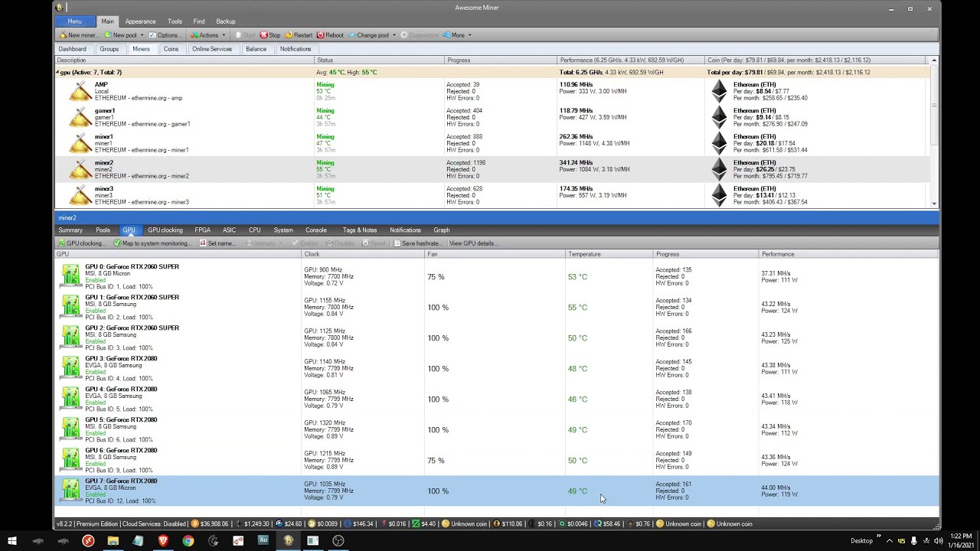Click the New miner toolbar button
The height and width of the screenshot is (551, 980).
[x=79, y=35]
